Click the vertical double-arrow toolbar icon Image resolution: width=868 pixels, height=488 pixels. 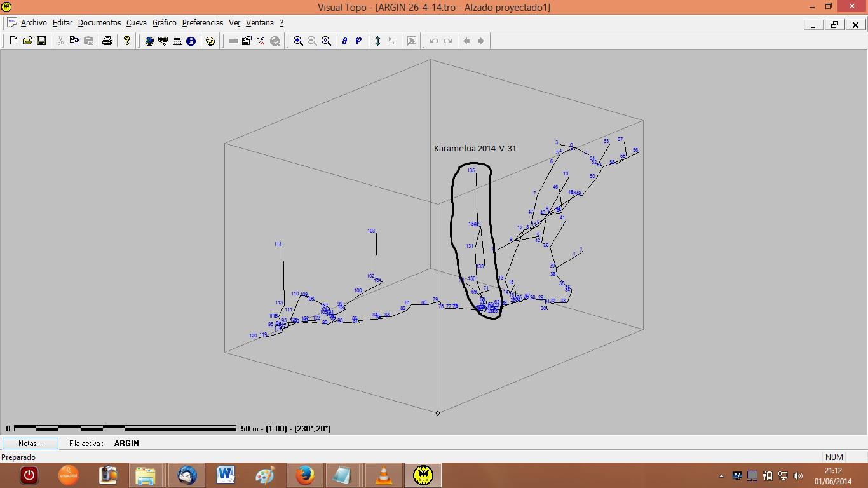click(x=377, y=41)
